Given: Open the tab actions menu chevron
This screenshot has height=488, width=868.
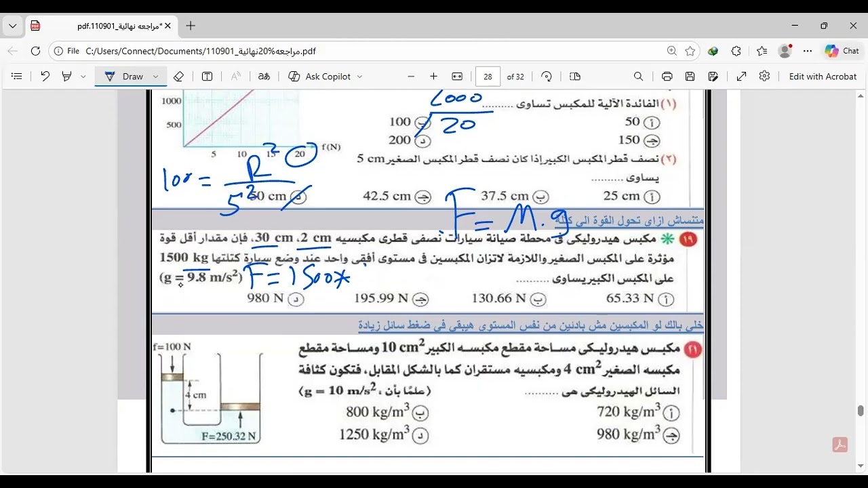Looking at the screenshot, I should pyautogui.click(x=12, y=26).
